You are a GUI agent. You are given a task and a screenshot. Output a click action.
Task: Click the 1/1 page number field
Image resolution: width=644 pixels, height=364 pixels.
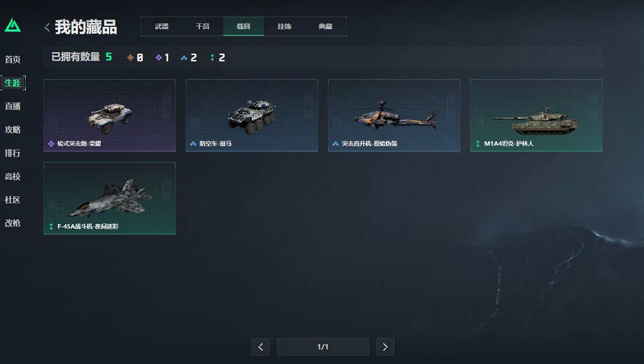pyautogui.click(x=323, y=347)
